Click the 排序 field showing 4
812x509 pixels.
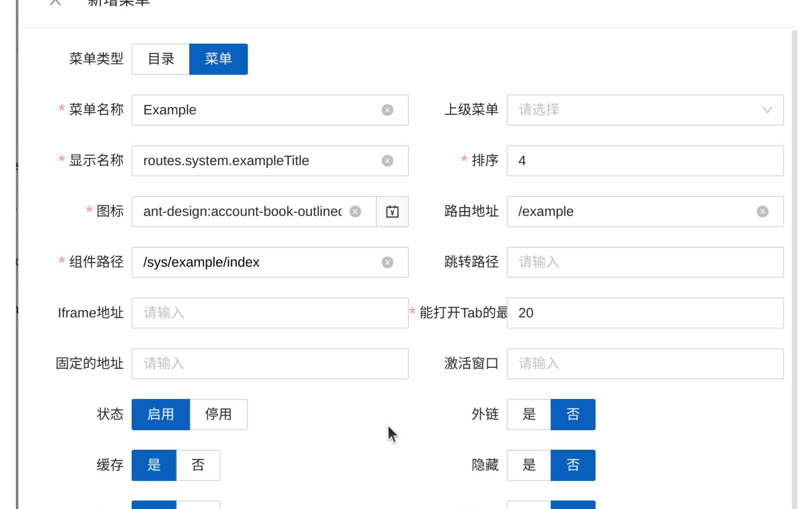[645, 161]
